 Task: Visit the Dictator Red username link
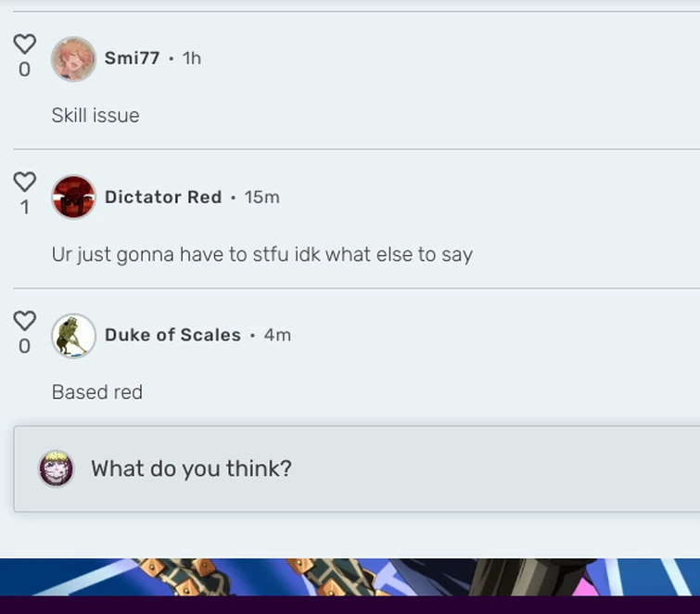pos(163,197)
